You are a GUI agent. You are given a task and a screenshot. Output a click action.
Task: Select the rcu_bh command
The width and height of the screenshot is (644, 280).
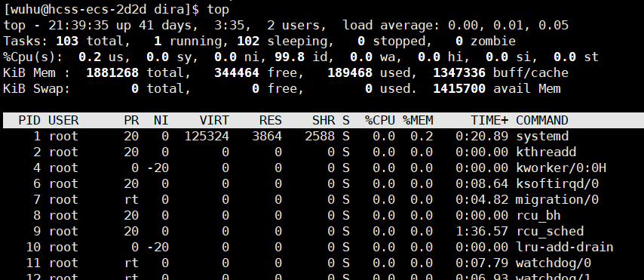538,215
